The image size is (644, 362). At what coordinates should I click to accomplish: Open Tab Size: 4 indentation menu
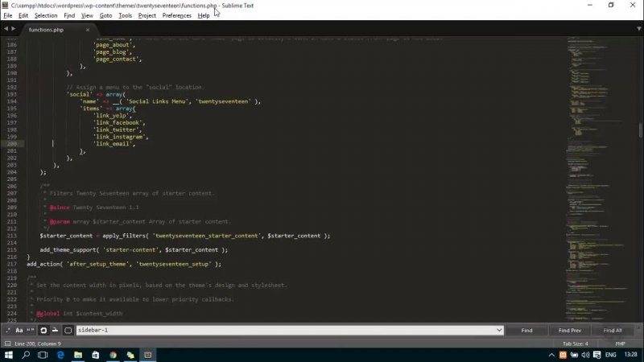(575, 343)
